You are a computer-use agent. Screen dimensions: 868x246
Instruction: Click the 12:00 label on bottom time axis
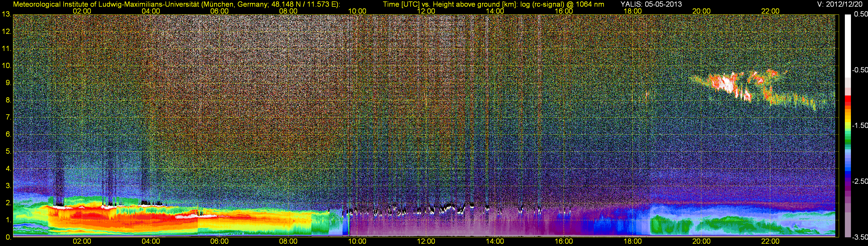(x=426, y=241)
